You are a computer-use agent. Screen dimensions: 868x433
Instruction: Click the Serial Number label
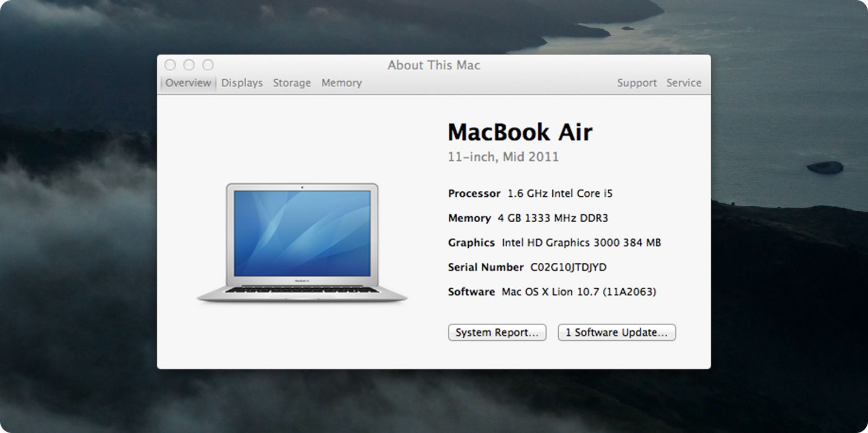(486, 267)
